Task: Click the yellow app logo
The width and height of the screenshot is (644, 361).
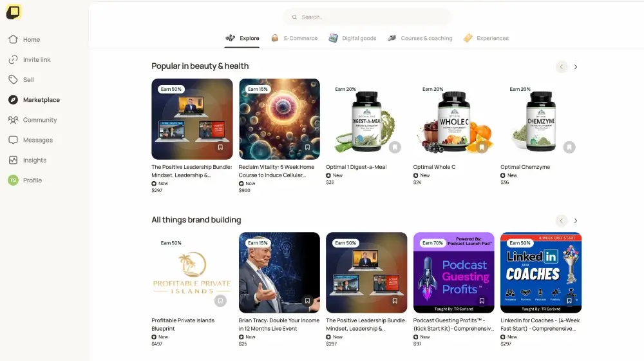Action: point(14,12)
